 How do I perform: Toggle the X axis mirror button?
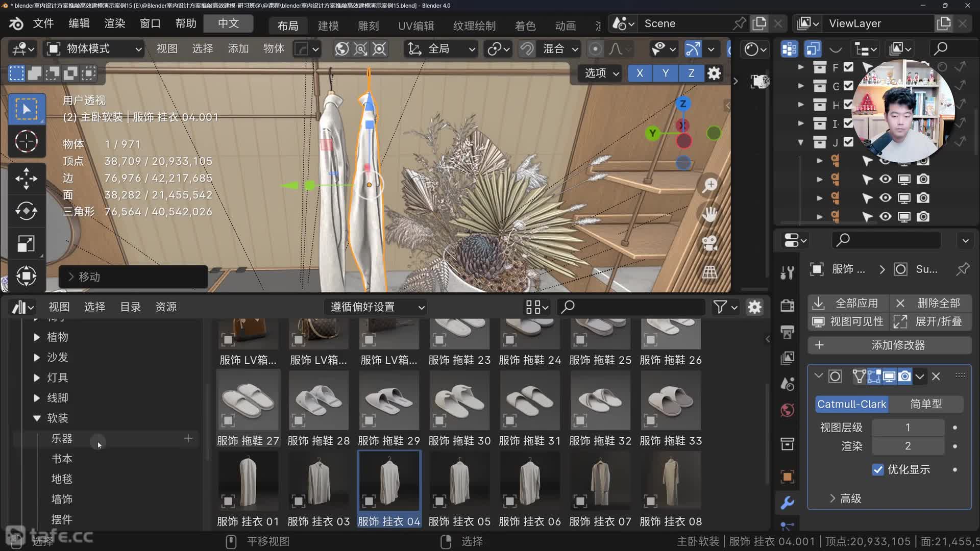pos(640,73)
